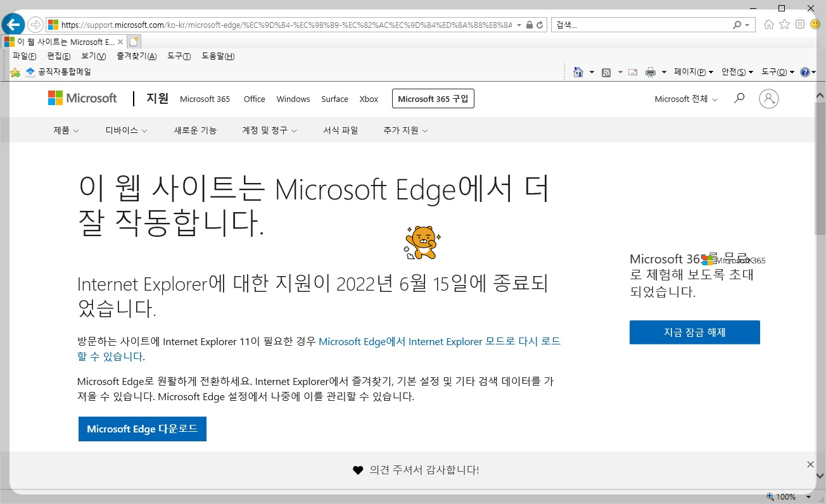826x504 pixels.
Task: Open the 지원 link in the header
Action: pos(157,98)
